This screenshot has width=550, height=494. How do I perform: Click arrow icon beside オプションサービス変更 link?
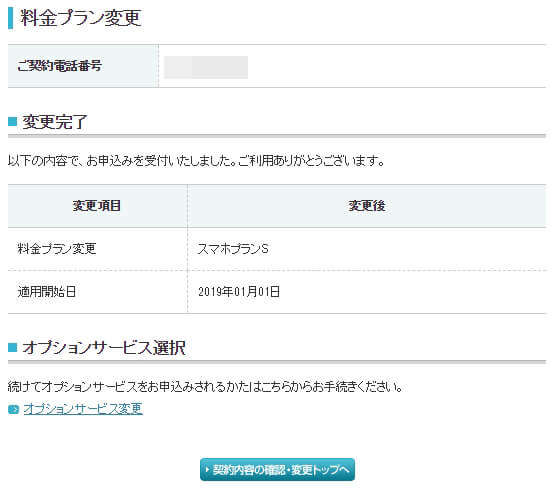(13, 409)
